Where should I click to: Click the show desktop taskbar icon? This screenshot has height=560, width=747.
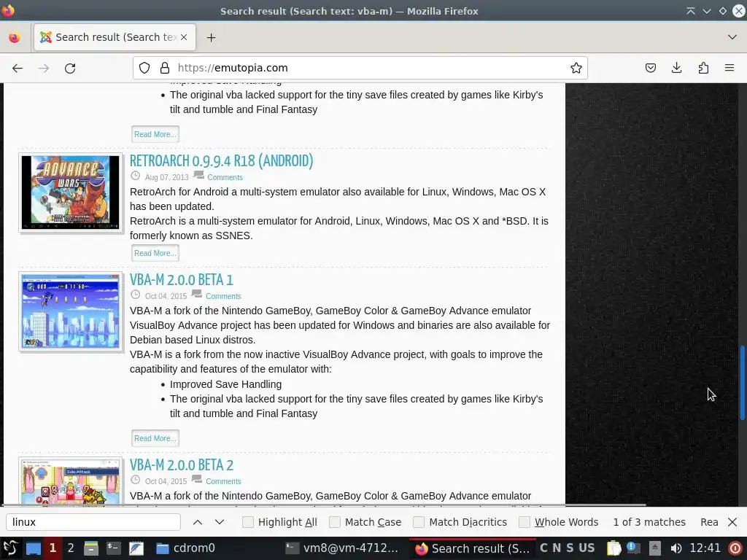click(34, 548)
